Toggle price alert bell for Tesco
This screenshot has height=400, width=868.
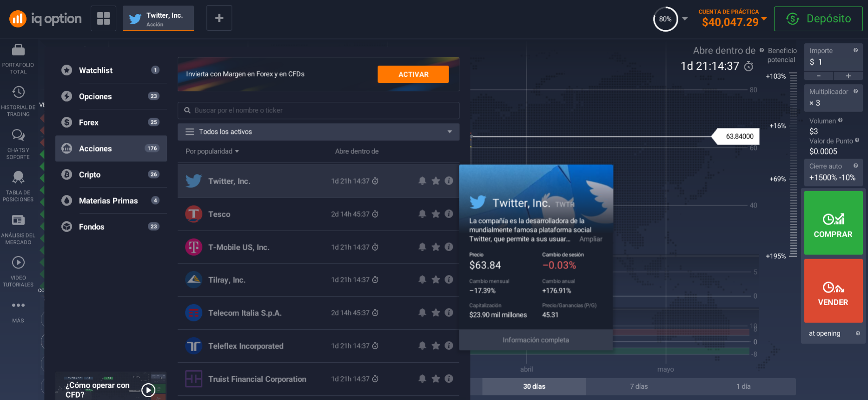pos(422,214)
